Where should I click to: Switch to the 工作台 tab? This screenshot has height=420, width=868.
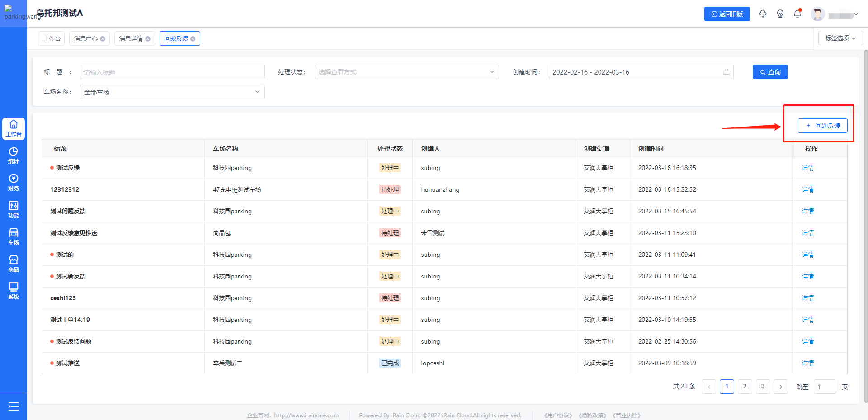[x=52, y=38]
